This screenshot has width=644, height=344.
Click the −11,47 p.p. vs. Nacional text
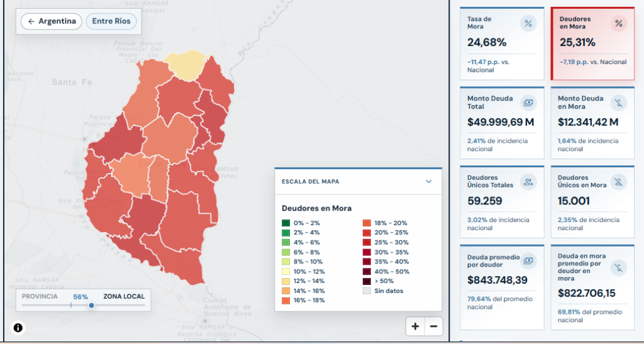click(x=488, y=66)
